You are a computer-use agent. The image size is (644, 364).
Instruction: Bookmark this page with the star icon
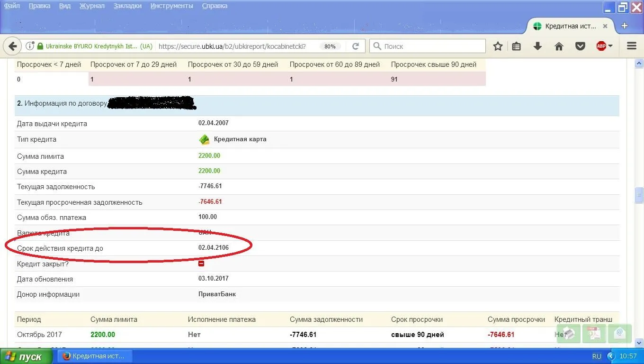pyautogui.click(x=498, y=46)
